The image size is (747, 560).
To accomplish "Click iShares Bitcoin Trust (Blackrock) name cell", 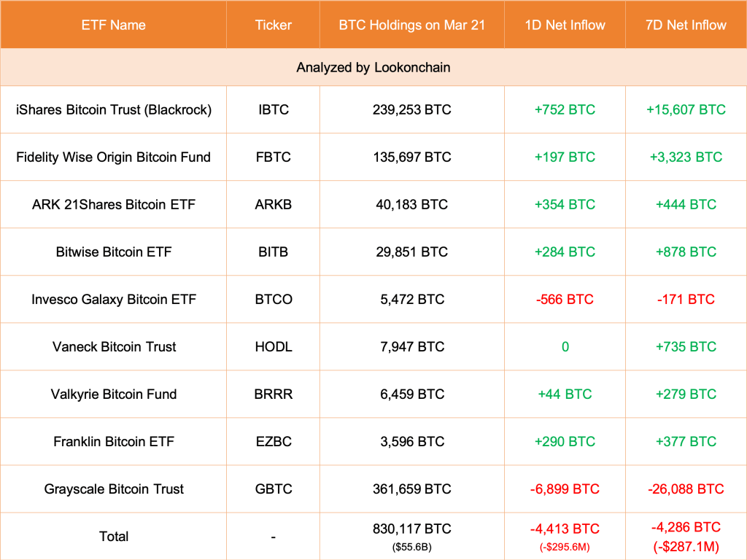I will (x=113, y=110).
